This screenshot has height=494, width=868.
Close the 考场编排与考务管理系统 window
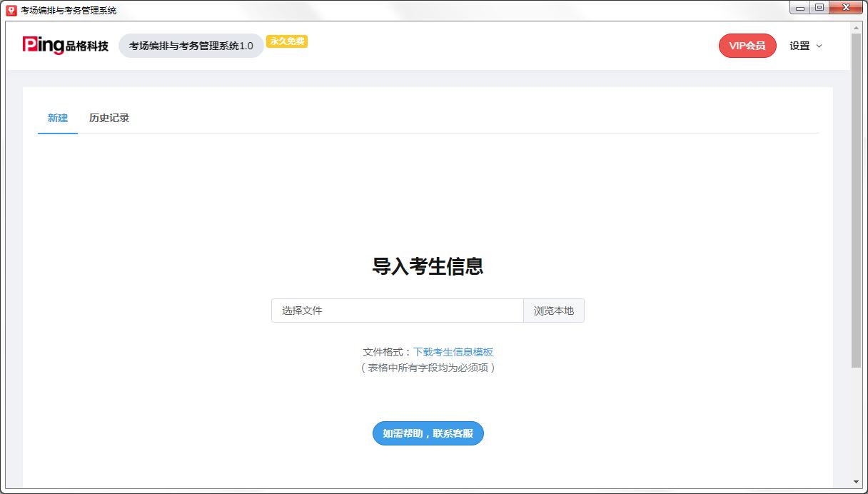846,8
